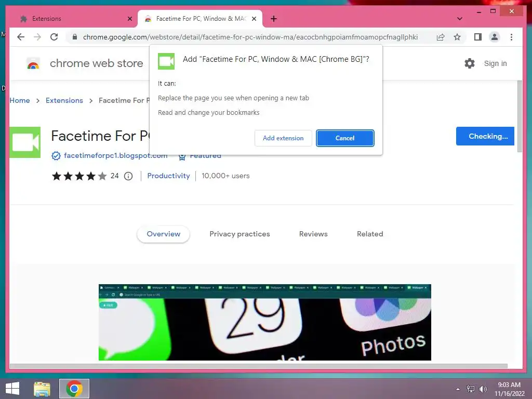This screenshot has height=399, width=532.
Task: Open the Windows Start menu
Action: (12, 389)
